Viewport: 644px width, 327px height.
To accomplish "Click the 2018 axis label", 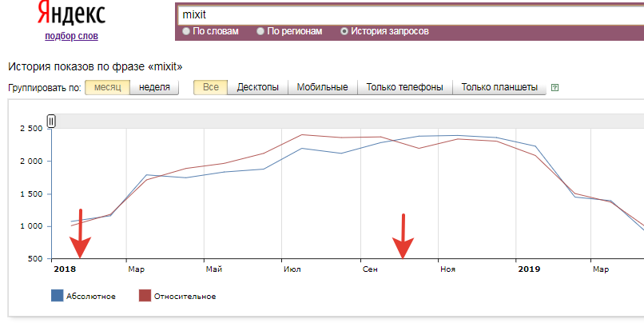I will pyautogui.click(x=65, y=269).
